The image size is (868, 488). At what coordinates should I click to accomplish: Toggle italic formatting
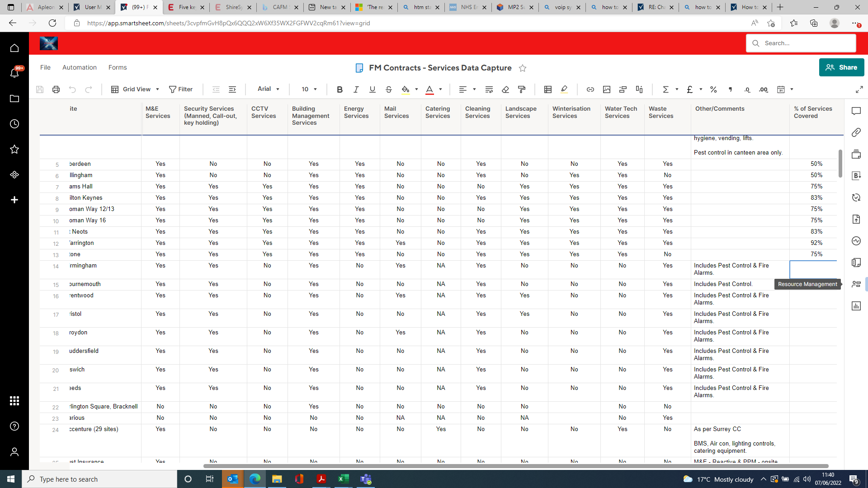[x=356, y=89]
